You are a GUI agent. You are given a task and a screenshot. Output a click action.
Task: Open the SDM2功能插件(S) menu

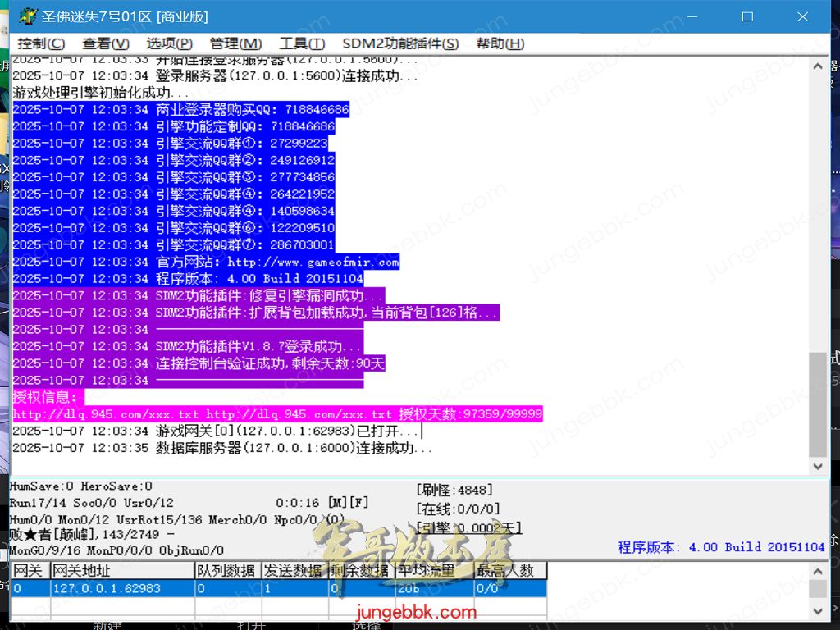tap(400, 43)
